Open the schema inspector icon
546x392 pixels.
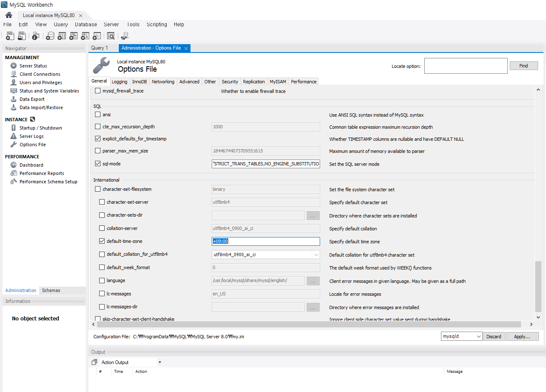point(36,36)
